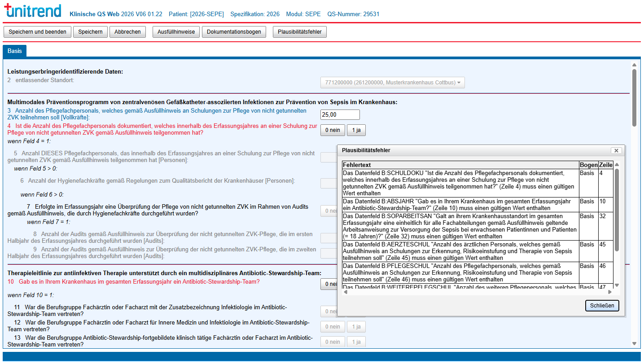Click the Plausibilitätsfehler toolbar button

coord(300,32)
